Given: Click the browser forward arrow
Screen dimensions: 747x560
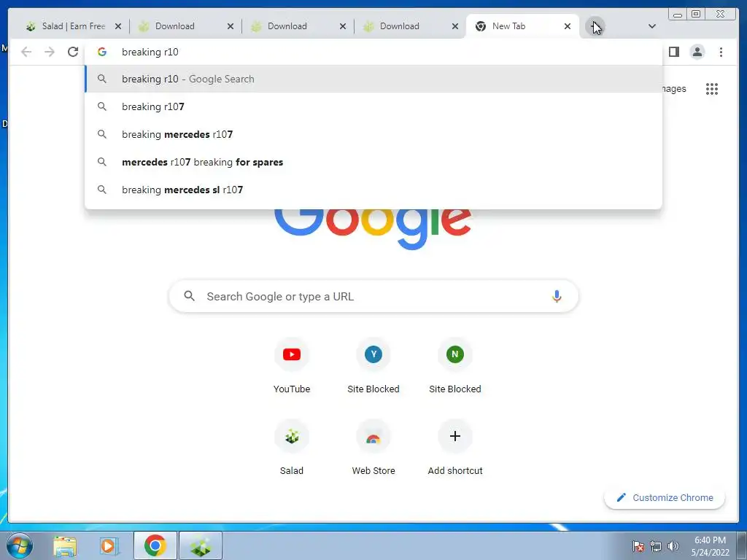Looking at the screenshot, I should coord(50,52).
